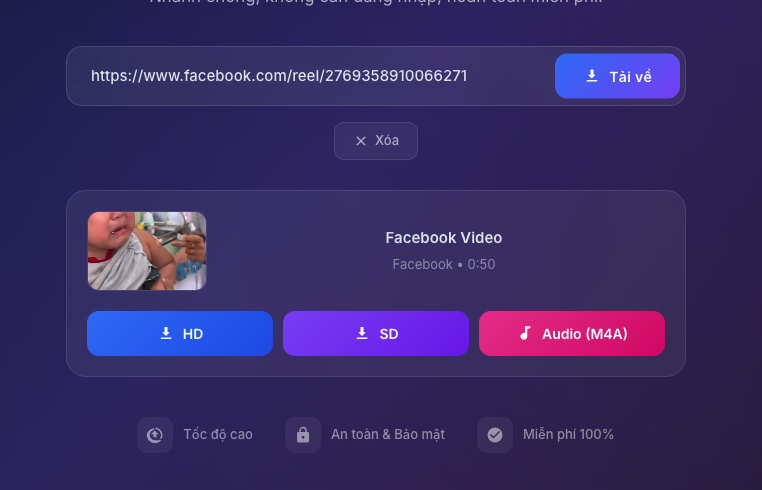Click the download icon on the SD button
Image resolution: width=762 pixels, height=490 pixels.
pyautogui.click(x=362, y=333)
